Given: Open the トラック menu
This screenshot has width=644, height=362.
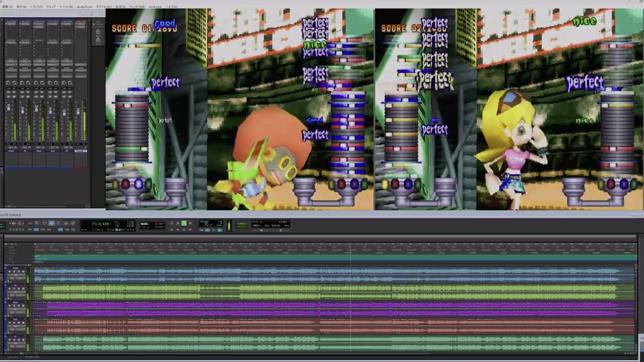Looking at the screenshot, I should click(x=37, y=7).
